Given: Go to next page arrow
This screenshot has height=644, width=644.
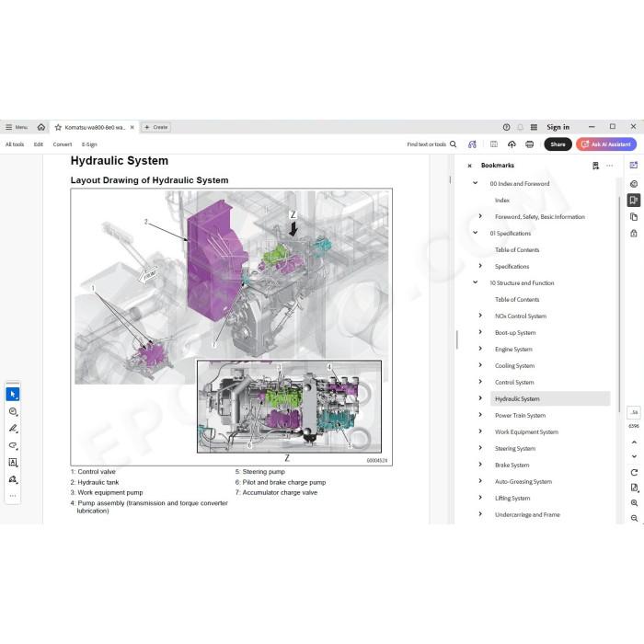Looking at the screenshot, I should click(634, 456).
